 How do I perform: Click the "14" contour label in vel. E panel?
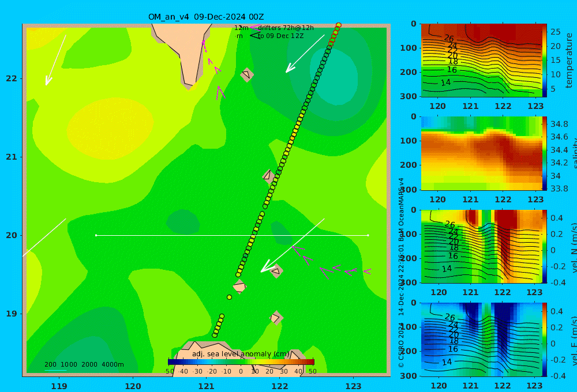(x=447, y=362)
